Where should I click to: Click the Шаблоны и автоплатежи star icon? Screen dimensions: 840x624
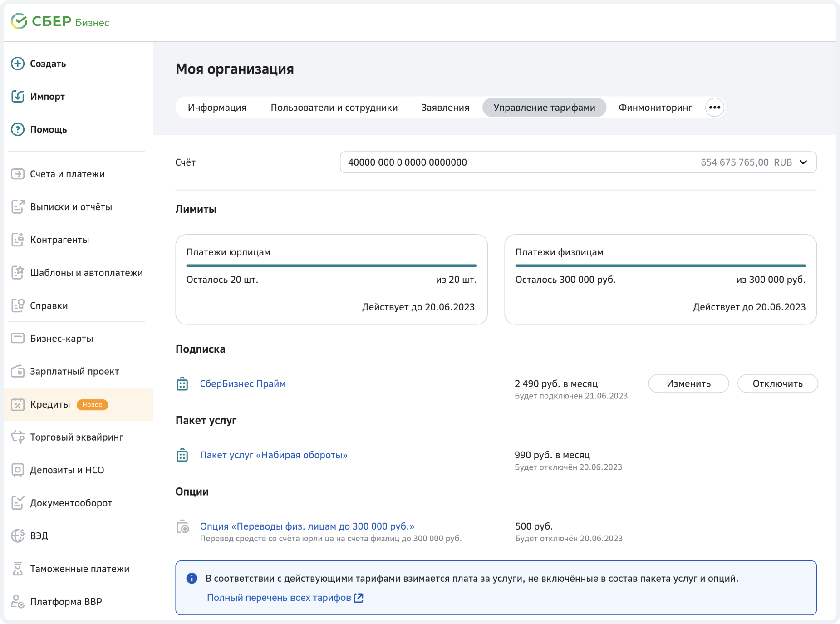(x=18, y=273)
